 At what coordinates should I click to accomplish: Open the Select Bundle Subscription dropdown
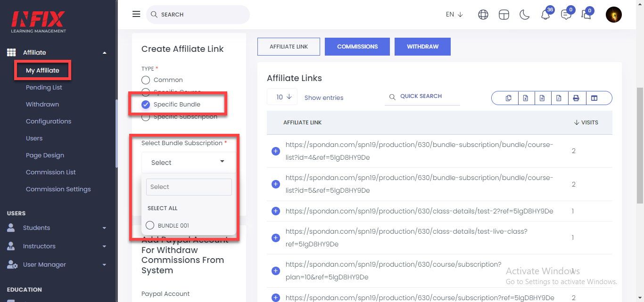tap(189, 163)
